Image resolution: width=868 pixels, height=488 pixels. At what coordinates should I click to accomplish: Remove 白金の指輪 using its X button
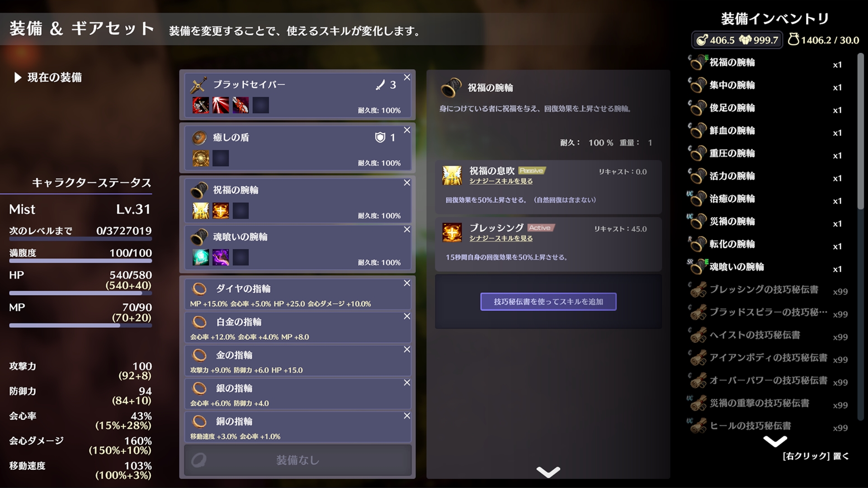[x=407, y=316]
